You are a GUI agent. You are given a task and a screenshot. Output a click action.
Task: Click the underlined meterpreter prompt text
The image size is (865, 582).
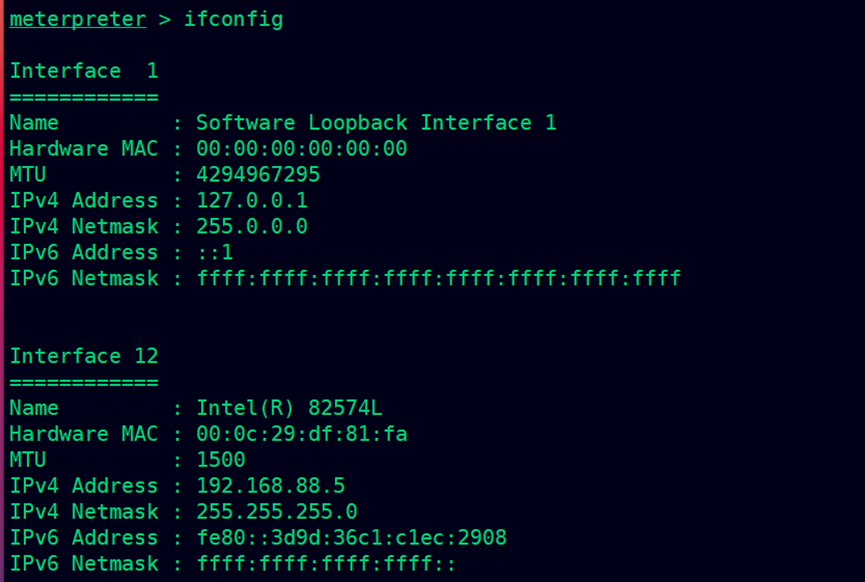pos(78,19)
